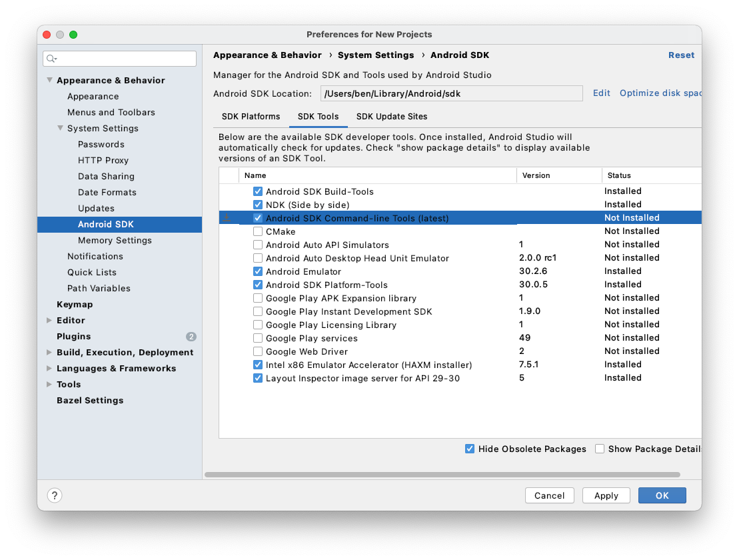Click the horizontal scrollbar

click(442, 475)
